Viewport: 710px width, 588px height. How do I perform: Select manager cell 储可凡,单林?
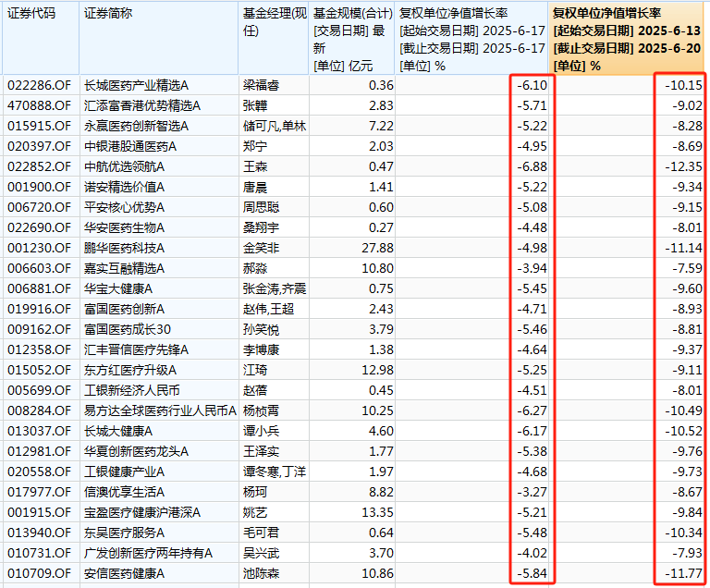point(275,126)
